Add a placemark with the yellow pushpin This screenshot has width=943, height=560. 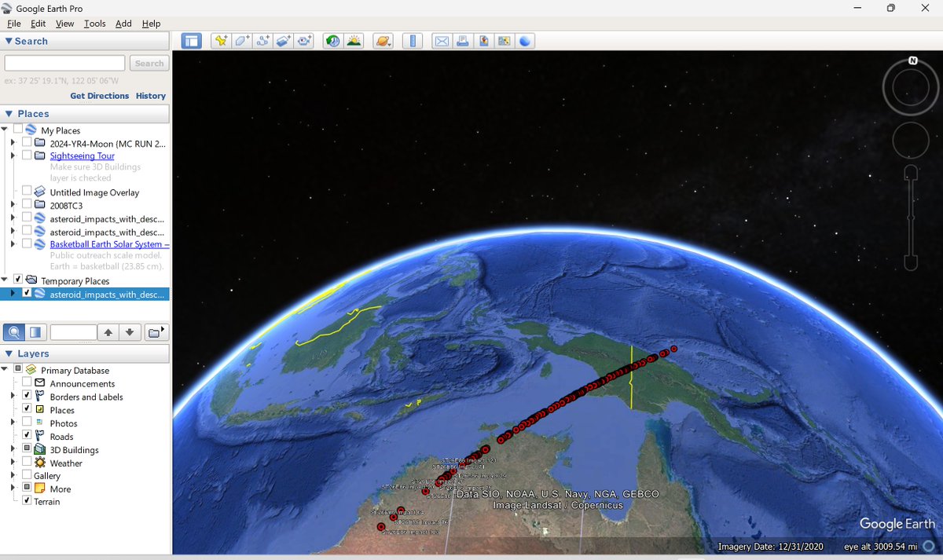click(221, 41)
